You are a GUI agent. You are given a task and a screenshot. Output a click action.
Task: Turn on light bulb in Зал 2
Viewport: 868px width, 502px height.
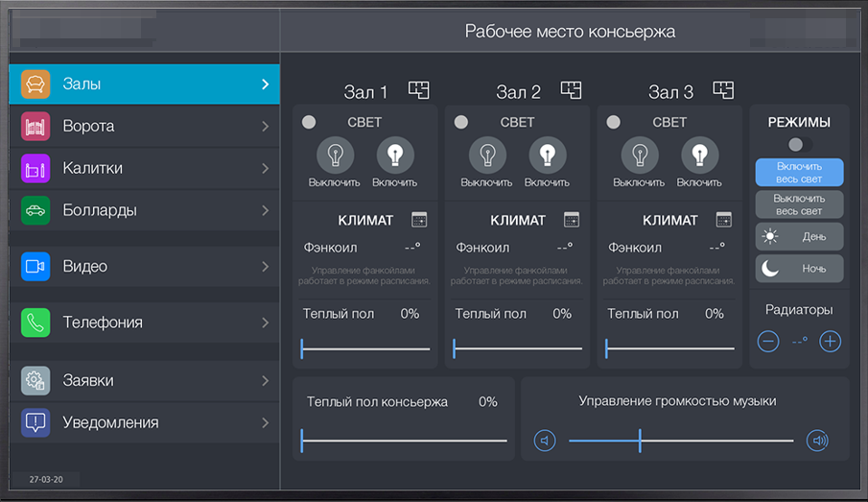coord(547,155)
